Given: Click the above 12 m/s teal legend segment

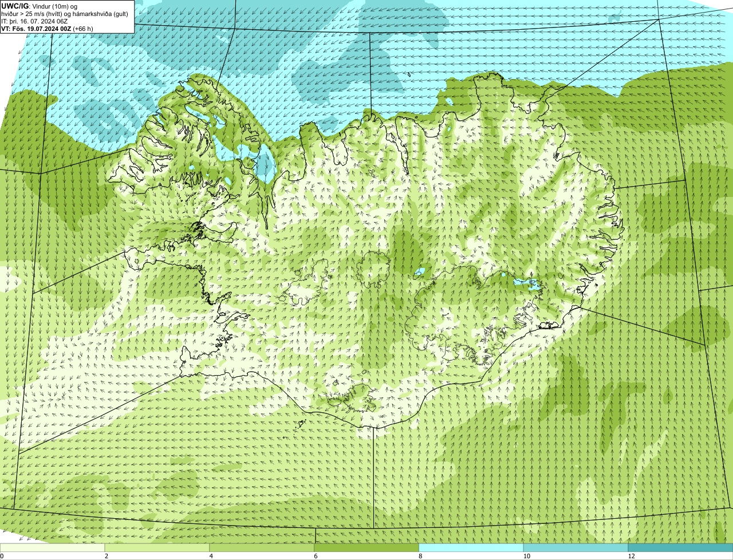Looking at the screenshot, I should click(680, 547).
